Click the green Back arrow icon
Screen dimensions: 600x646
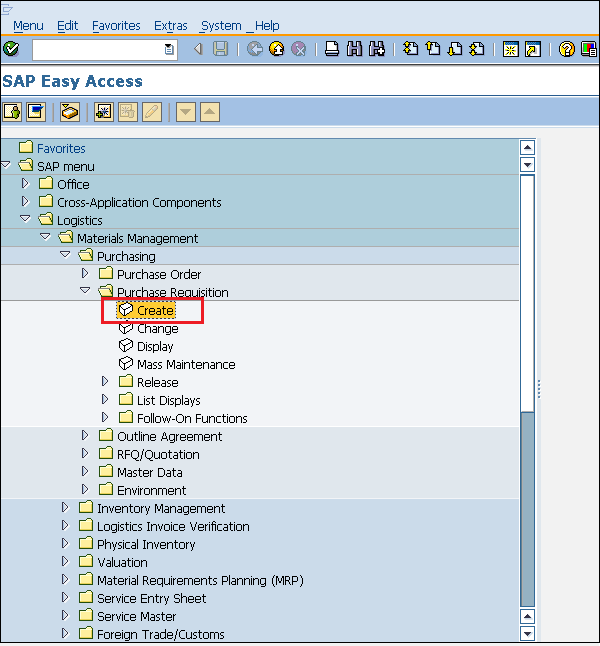coord(255,49)
